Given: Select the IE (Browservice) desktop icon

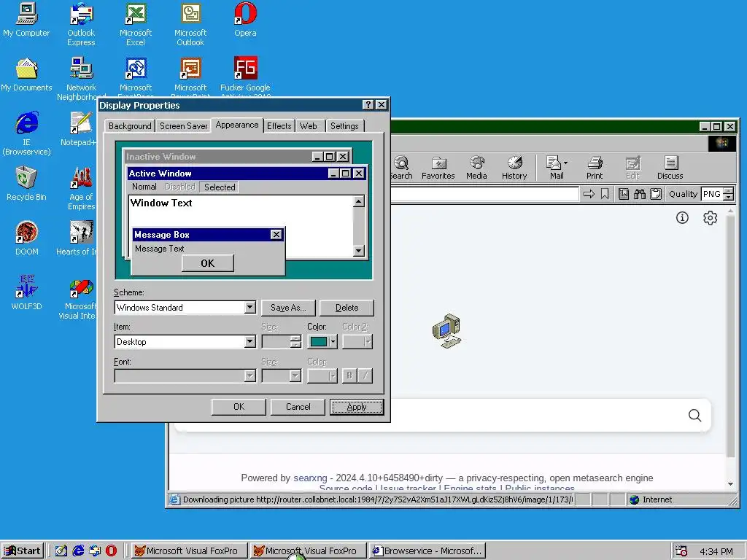Looking at the screenshot, I should point(26,133).
